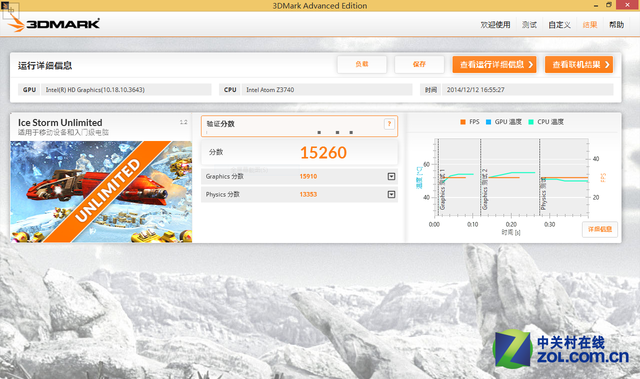
Task: Click the Ice Storm Unlimited thumbnail
Action: pyautogui.click(x=101, y=192)
